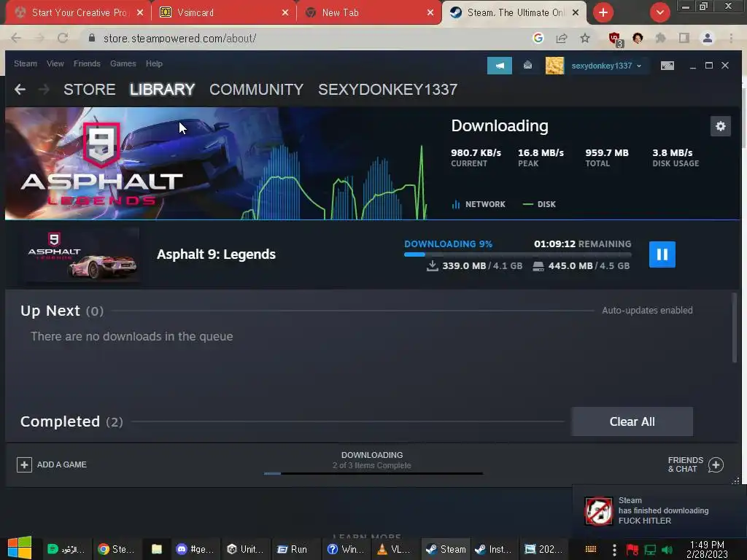
Task: Close the Vsimcard browser tab
Action: pyautogui.click(x=285, y=13)
